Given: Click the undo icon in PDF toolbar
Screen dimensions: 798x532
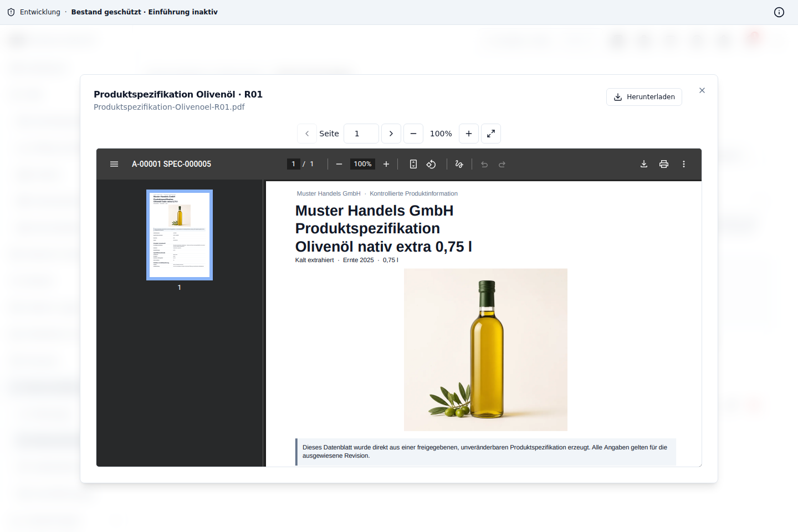Looking at the screenshot, I should pos(484,164).
